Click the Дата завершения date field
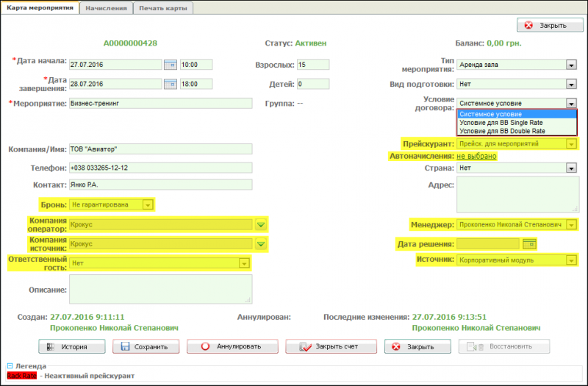This screenshot has height=386, width=588. (x=115, y=84)
